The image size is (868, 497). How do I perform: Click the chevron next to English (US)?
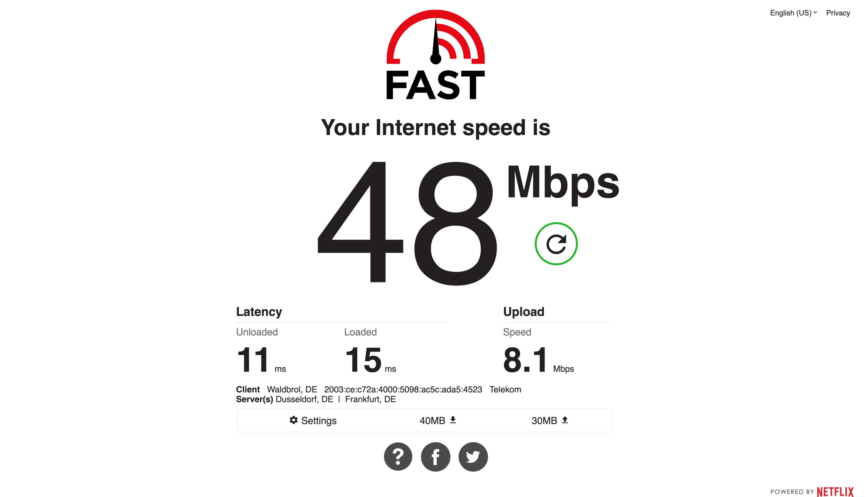[x=815, y=12]
